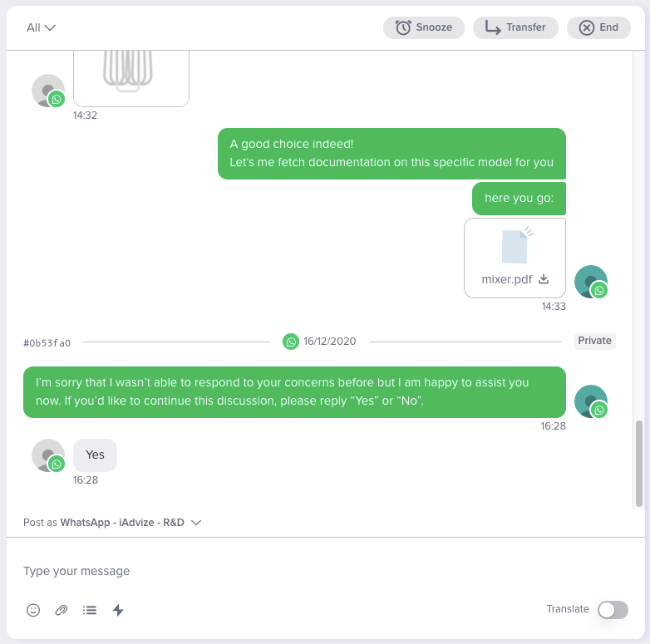The image size is (650, 644).
Task: Click the lightning bolt quick actions icon
Action: tap(118, 610)
